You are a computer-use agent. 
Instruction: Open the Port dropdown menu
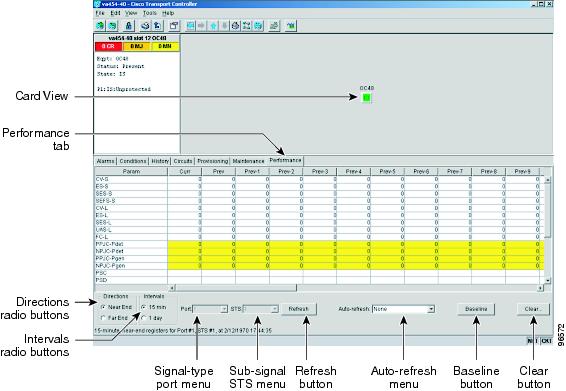pyautogui.click(x=210, y=309)
